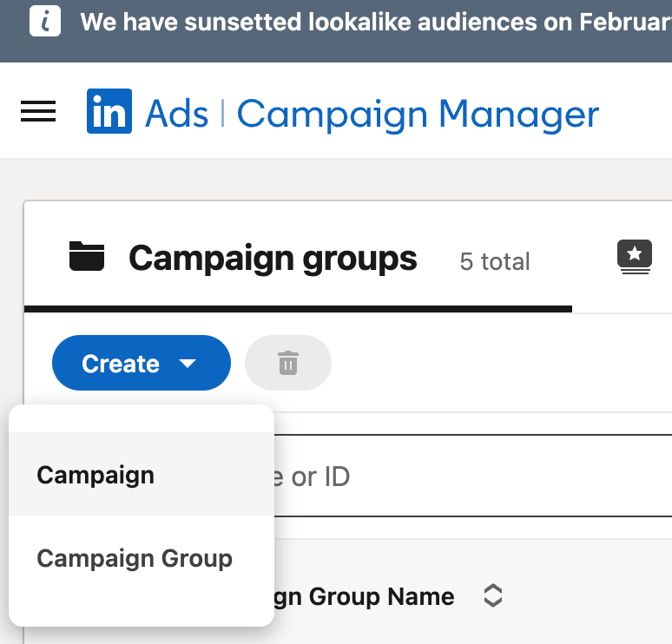Open the hamburger navigation menu
Screen dimensions: 672x644
38,112
